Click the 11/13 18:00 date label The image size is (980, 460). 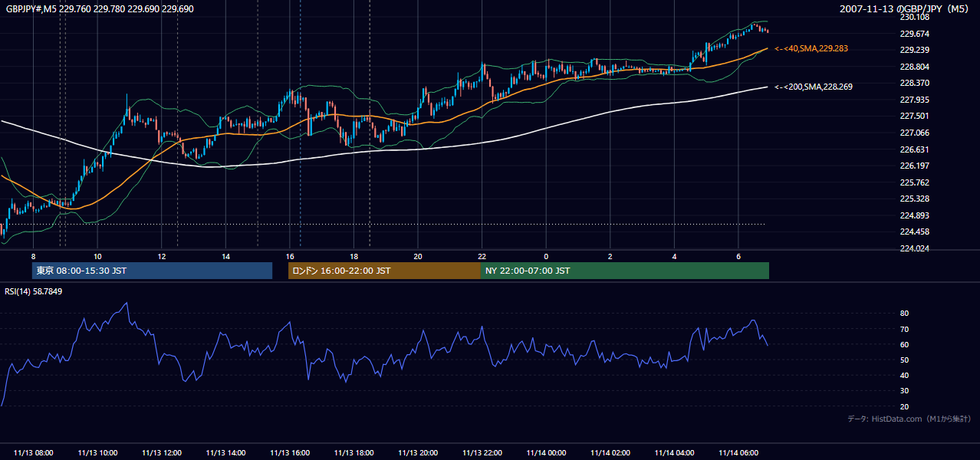354,453
